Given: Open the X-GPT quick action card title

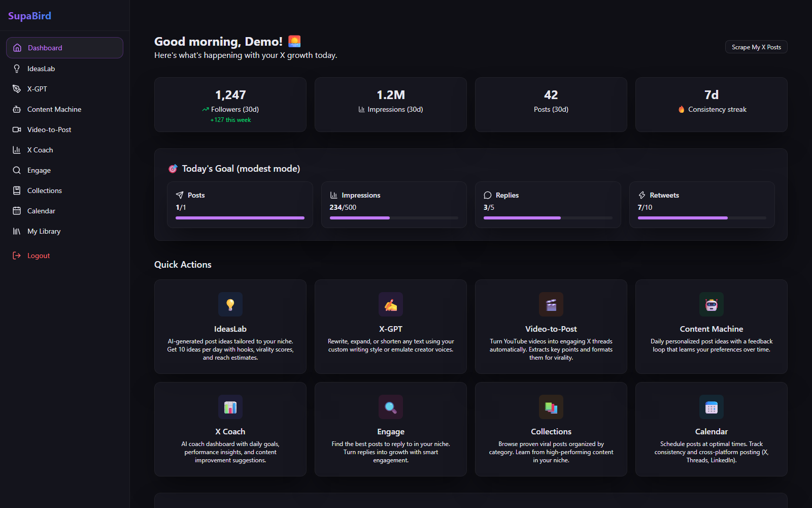Looking at the screenshot, I should pyautogui.click(x=391, y=329).
